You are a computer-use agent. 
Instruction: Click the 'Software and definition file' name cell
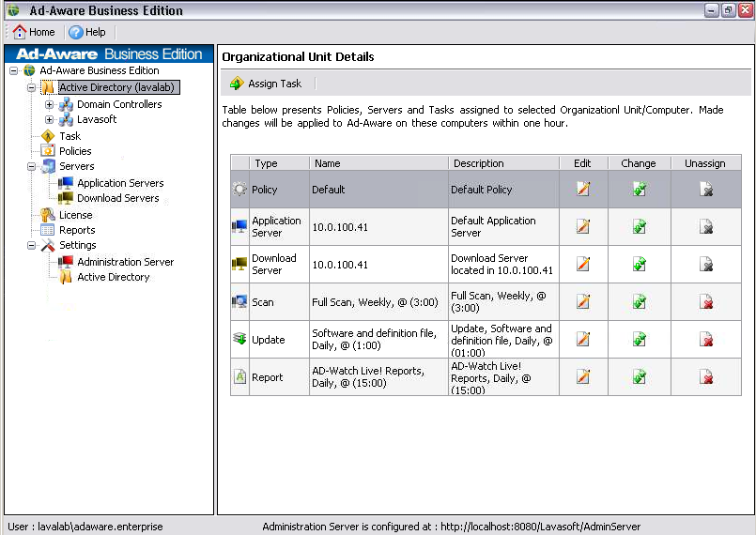click(x=378, y=340)
